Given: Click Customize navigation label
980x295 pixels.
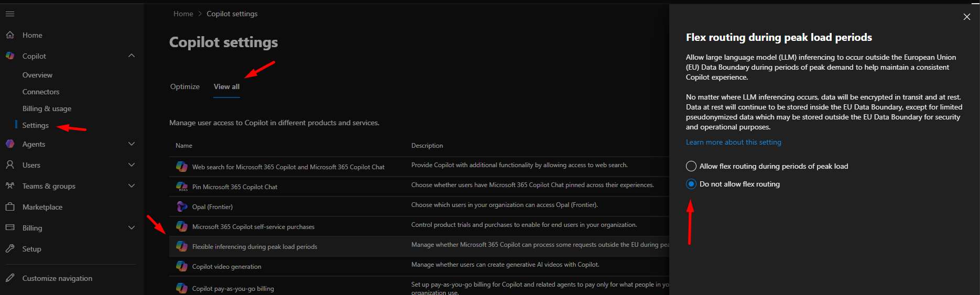Looking at the screenshot, I should tap(57, 278).
